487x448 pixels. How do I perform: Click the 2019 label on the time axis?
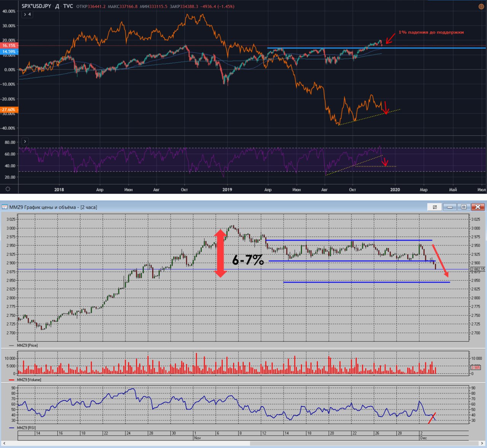pos(227,190)
